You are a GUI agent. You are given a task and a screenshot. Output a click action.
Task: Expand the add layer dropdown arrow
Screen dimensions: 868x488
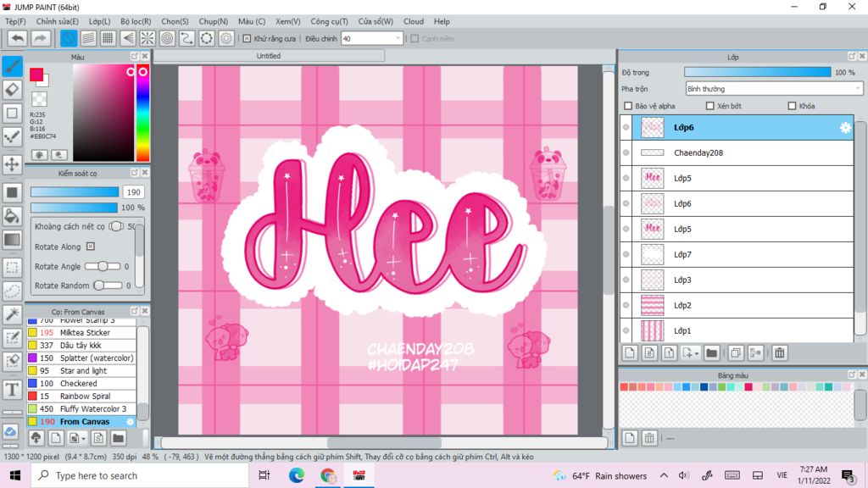coord(697,353)
